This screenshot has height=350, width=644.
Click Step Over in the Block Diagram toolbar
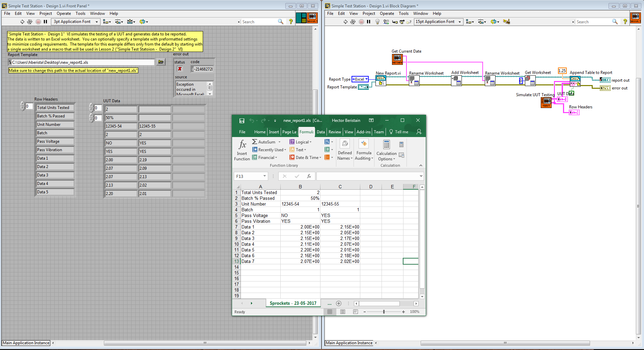click(x=402, y=22)
